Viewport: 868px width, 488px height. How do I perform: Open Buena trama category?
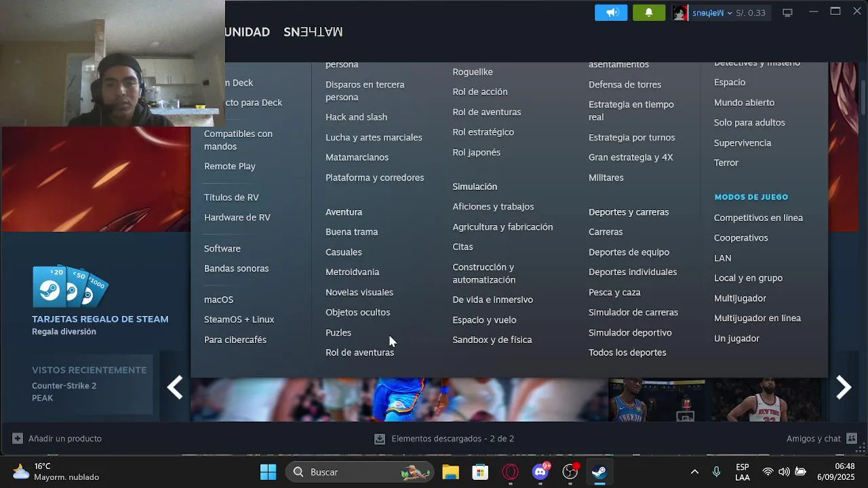(x=351, y=232)
